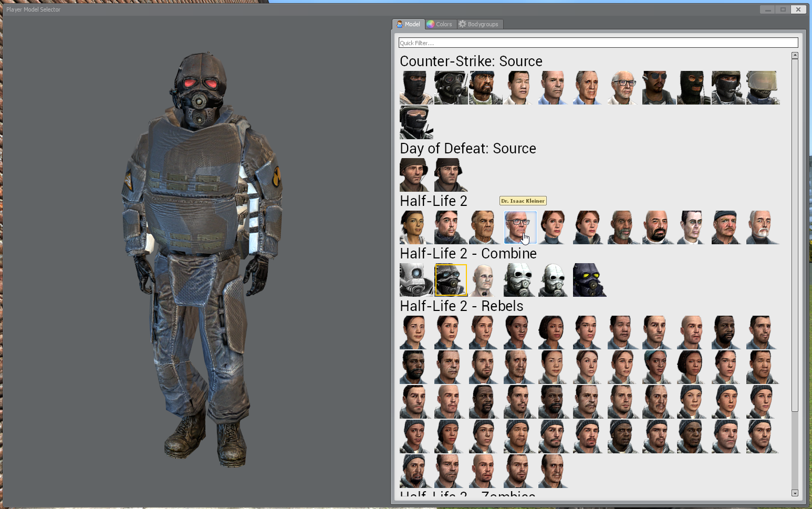Screen dimensions: 812x509
Task: Choose the Barney Calhoun player model
Action: coord(451,227)
